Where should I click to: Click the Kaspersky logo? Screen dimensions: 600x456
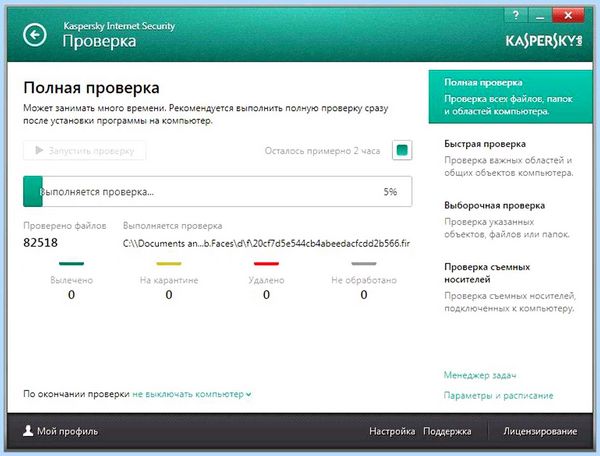544,41
